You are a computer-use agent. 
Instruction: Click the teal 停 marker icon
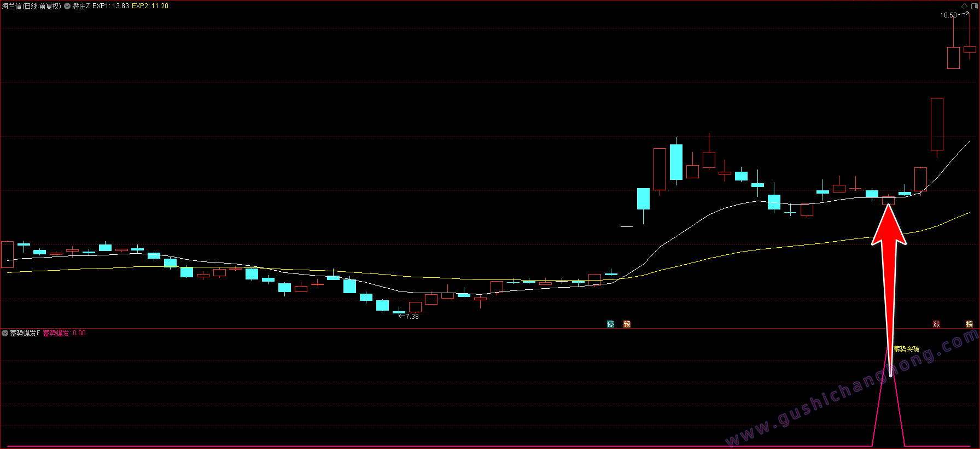pyautogui.click(x=610, y=324)
